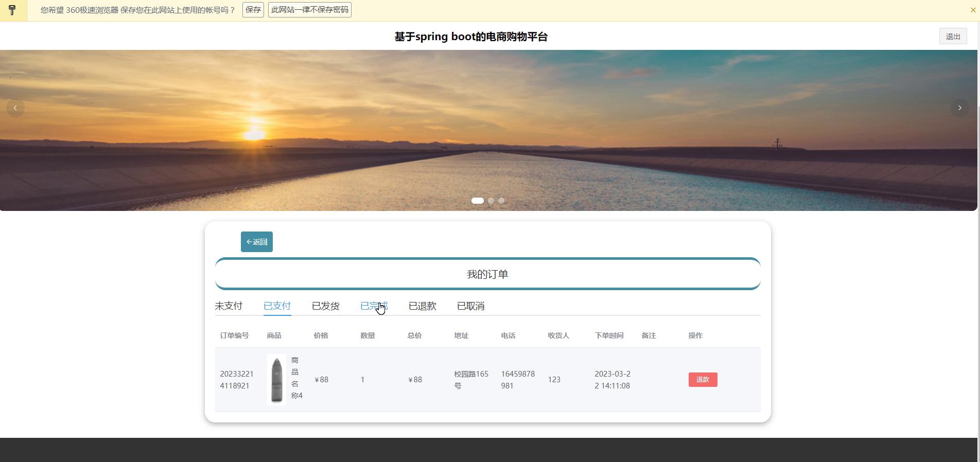Click the 总价 column header
980x462 pixels.
pos(414,335)
